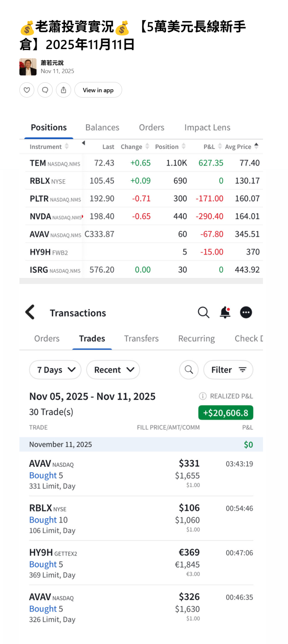
Task: Click the heart like icon
Action: click(27, 90)
